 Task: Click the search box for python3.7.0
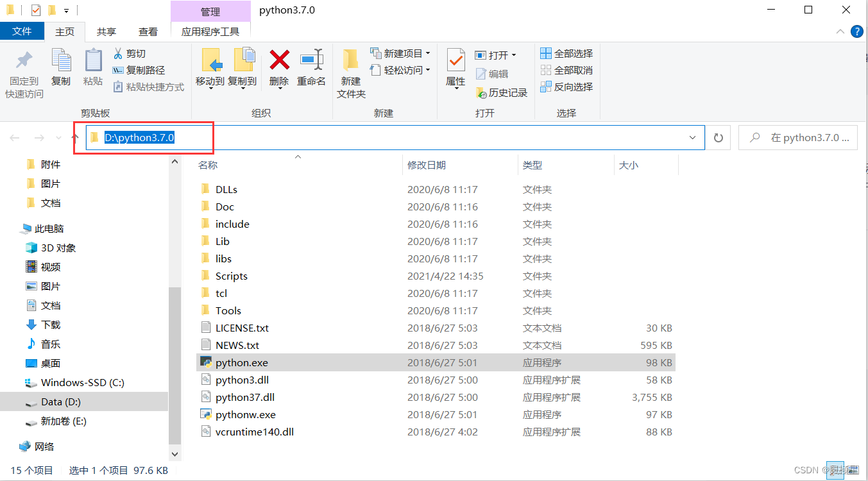pos(797,138)
